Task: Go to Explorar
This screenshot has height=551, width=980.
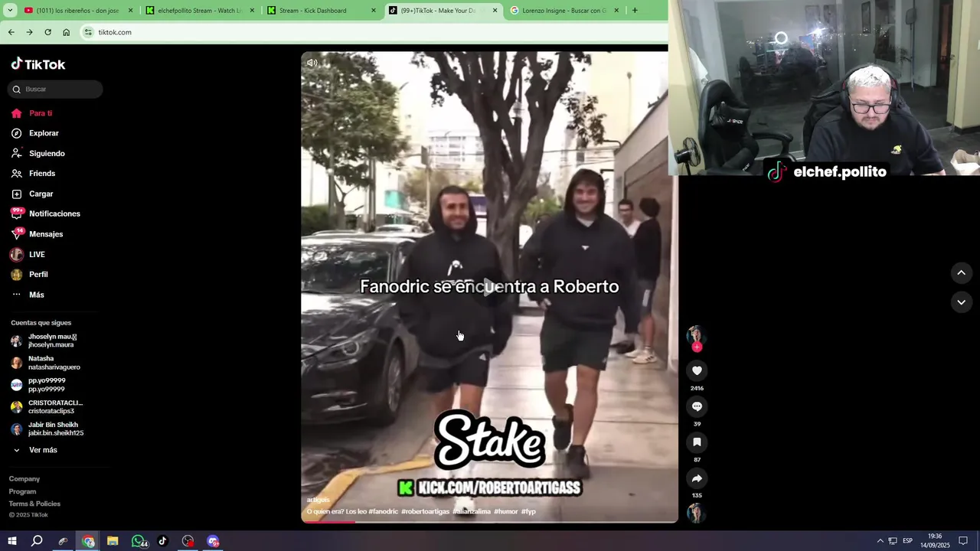Action: pyautogui.click(x=35, y=133)
